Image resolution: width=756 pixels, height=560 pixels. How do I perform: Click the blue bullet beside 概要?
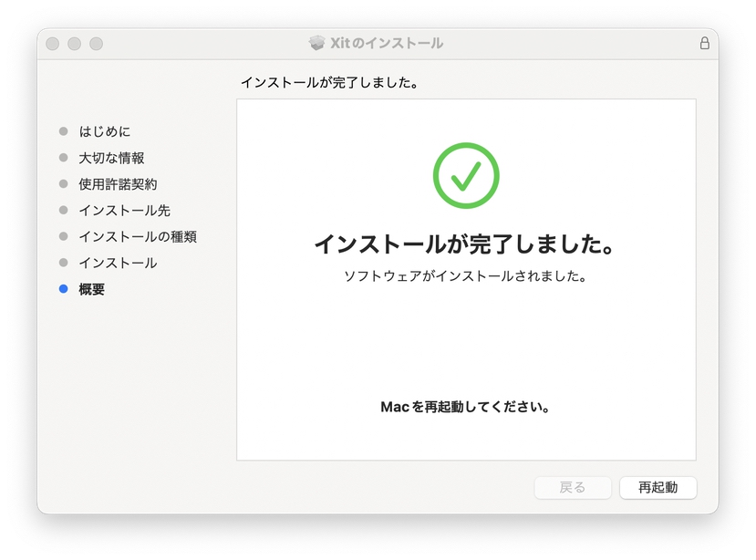pyautogui.click(x=63, y=289)
